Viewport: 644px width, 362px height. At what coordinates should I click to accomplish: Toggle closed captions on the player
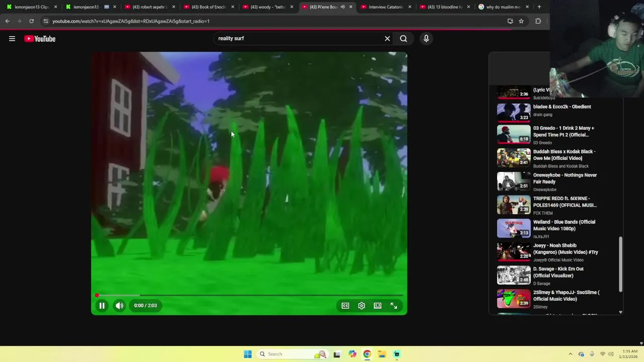pyautogui.click(x=346, y=305)
